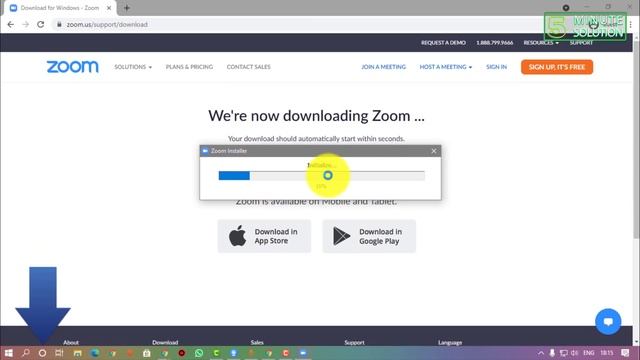Click the Zoom Installer title bar icon
640x360 pixels.
(x=205, y=151)
